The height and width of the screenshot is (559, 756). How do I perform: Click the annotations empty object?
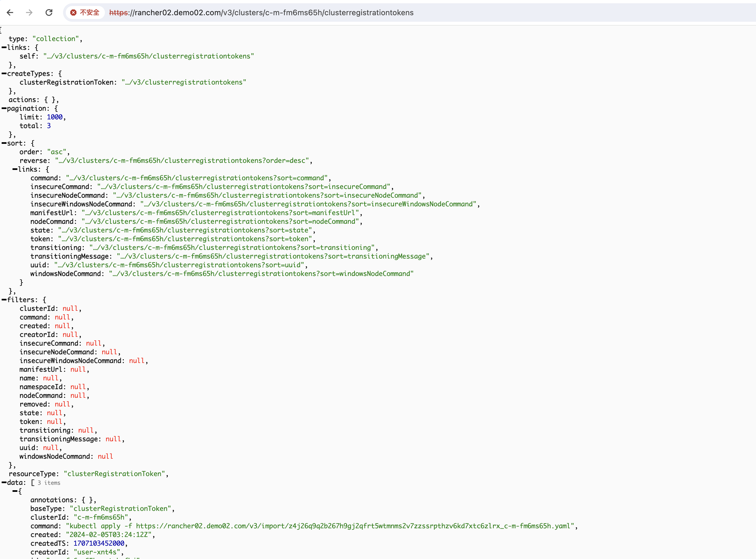87,500
